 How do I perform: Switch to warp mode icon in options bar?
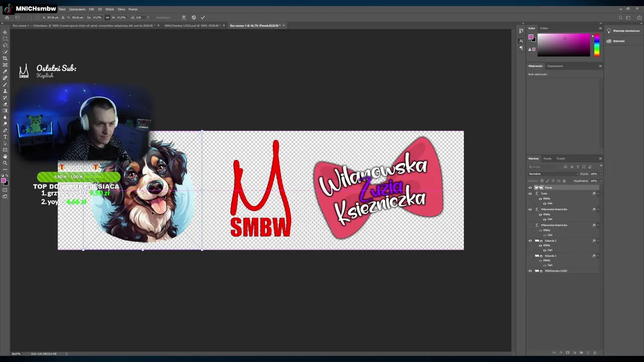pyautogui.click(x=184, y=18)
